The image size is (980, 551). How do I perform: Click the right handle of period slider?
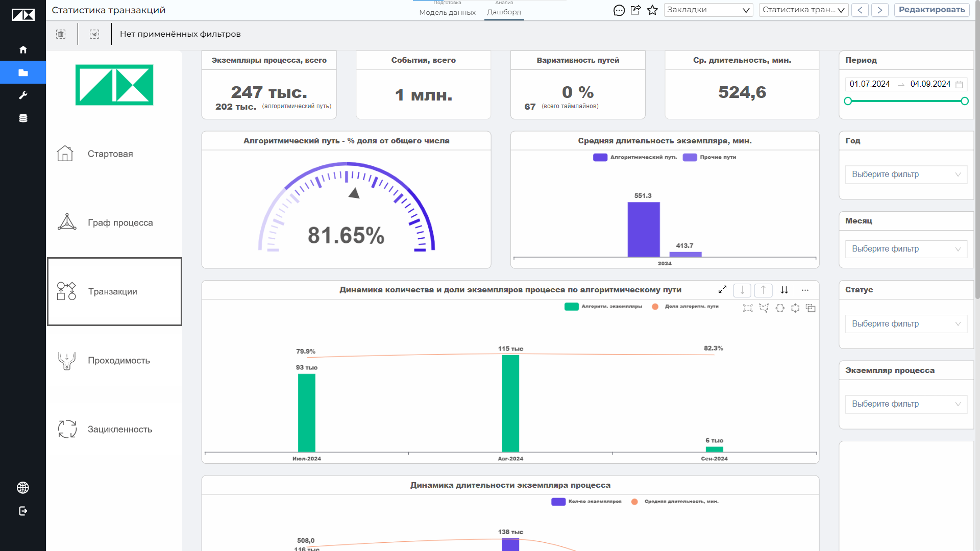point(965,101)
